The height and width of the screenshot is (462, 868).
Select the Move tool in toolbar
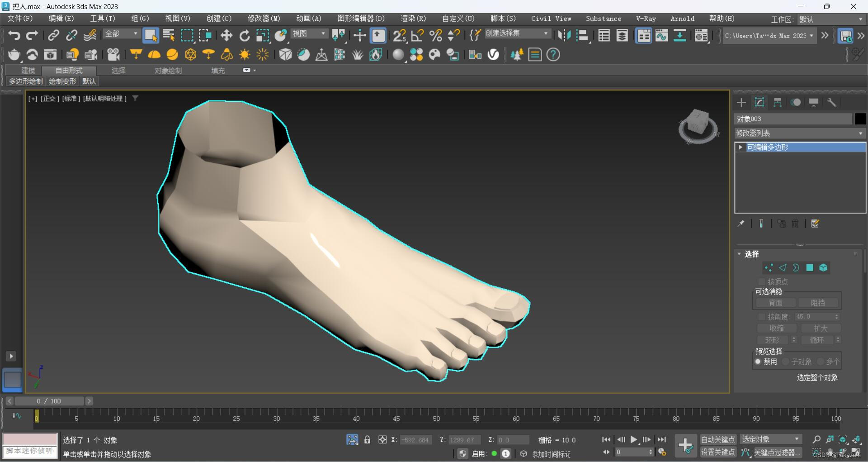tap(226, 35)
